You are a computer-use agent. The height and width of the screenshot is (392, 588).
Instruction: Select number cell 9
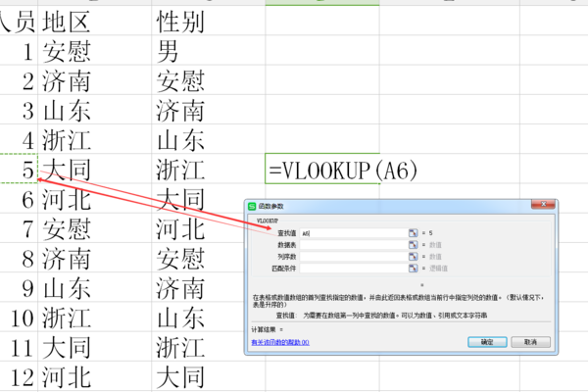click(x=19, y=287)
